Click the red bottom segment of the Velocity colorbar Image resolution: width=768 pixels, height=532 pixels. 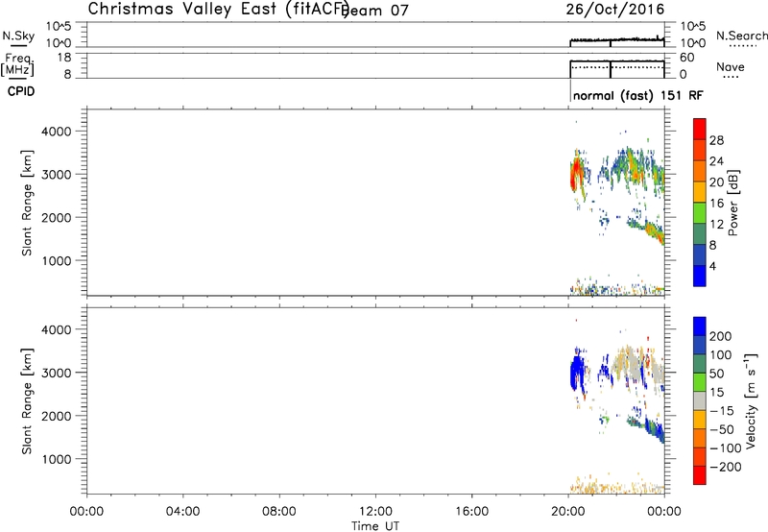[x=700, y=475]
